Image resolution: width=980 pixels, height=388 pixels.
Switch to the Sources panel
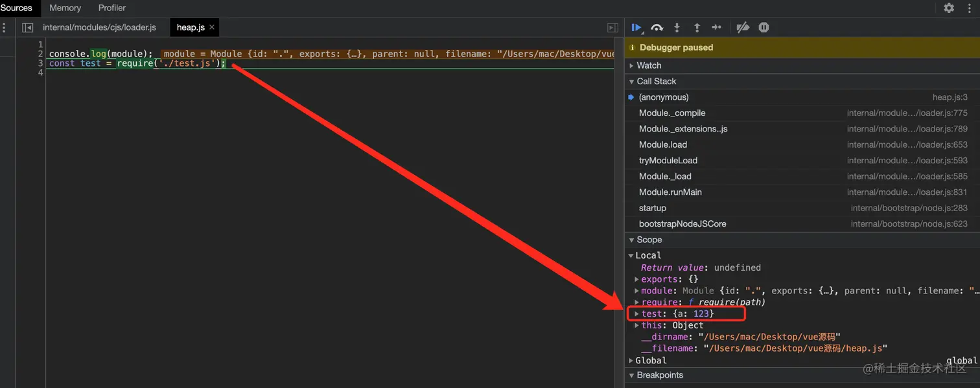tap(16, 8)
